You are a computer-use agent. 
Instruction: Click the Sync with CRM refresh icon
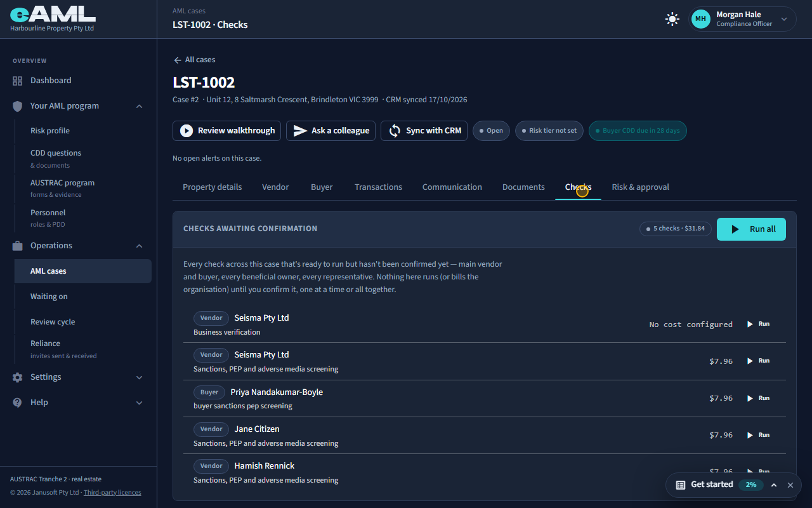[395, 131]
